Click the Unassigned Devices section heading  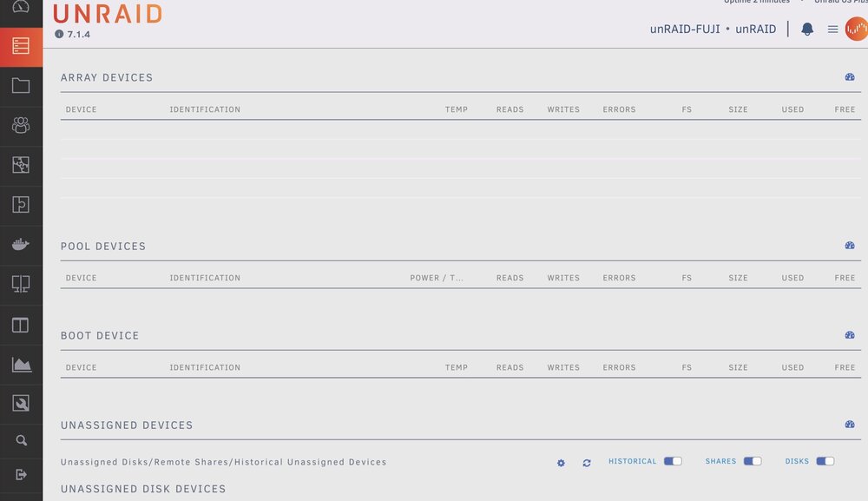(127, 425)
